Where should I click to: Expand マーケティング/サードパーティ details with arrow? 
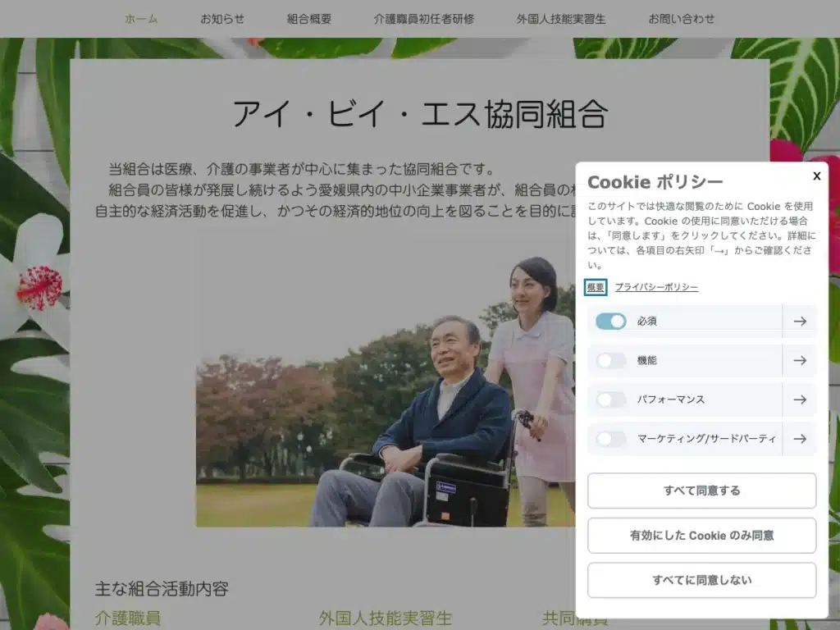pos(800,439)
